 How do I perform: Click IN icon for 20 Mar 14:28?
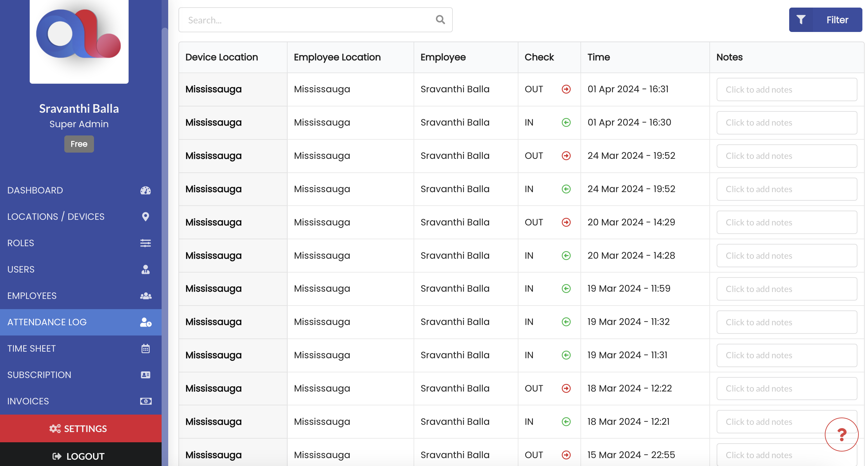click(x=566, y=256)
